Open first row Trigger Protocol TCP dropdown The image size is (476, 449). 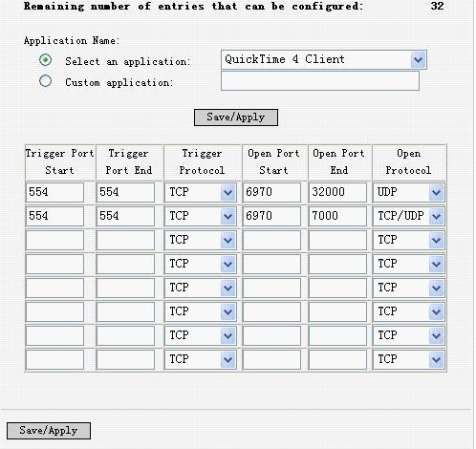[x=200, y=192]
